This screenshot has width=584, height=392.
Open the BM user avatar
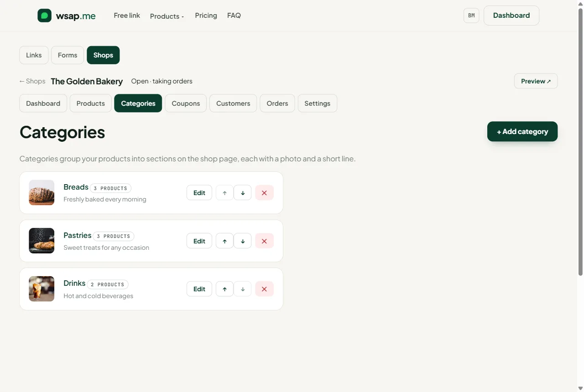click(x=471, y=15)
